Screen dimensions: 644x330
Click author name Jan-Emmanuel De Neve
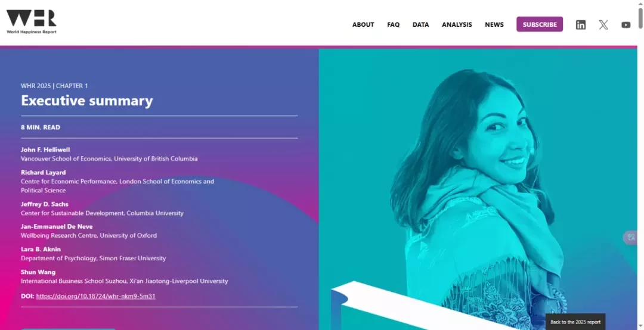tap(57, 226)
